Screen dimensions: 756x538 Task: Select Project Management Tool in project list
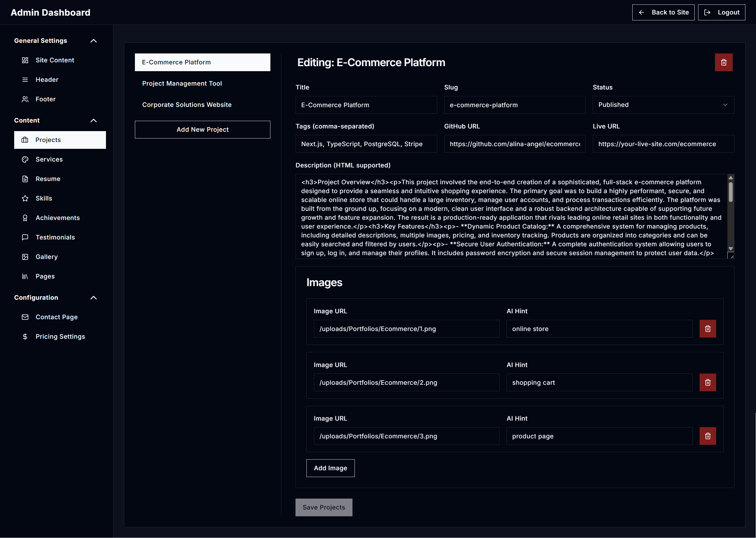coord(182,84)
